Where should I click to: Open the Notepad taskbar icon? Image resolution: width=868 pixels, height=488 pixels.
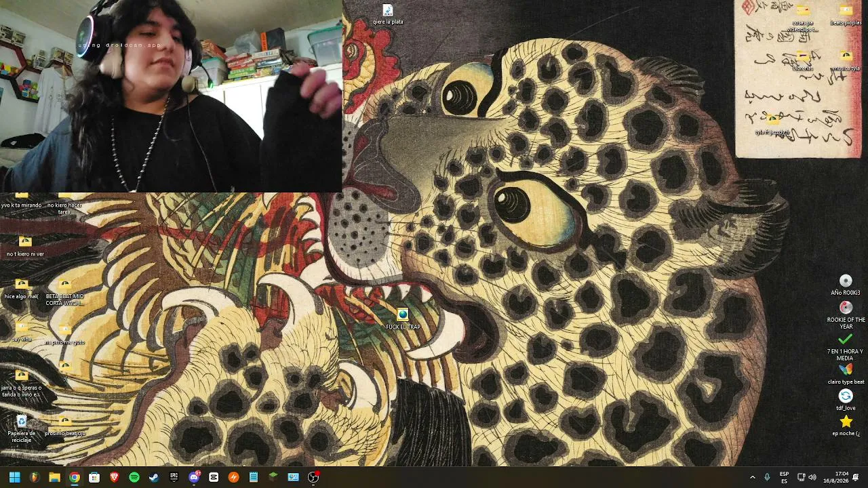[254, 477]
